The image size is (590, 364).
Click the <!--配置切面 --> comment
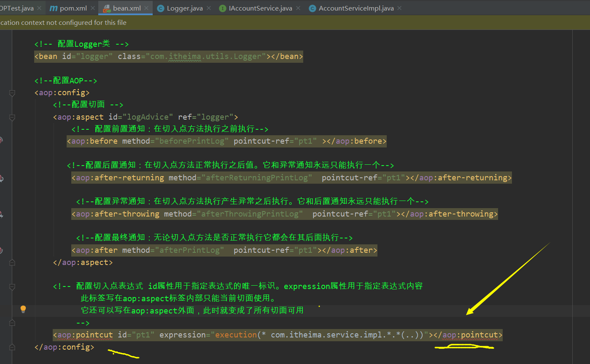88,104
